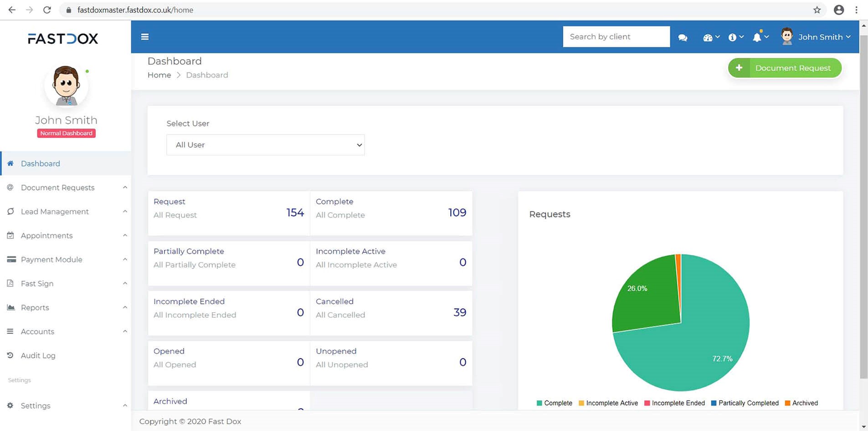This screenshot has height=431, width=868.
Task: Open the All User select dropdown
Action: pos(265,145)
